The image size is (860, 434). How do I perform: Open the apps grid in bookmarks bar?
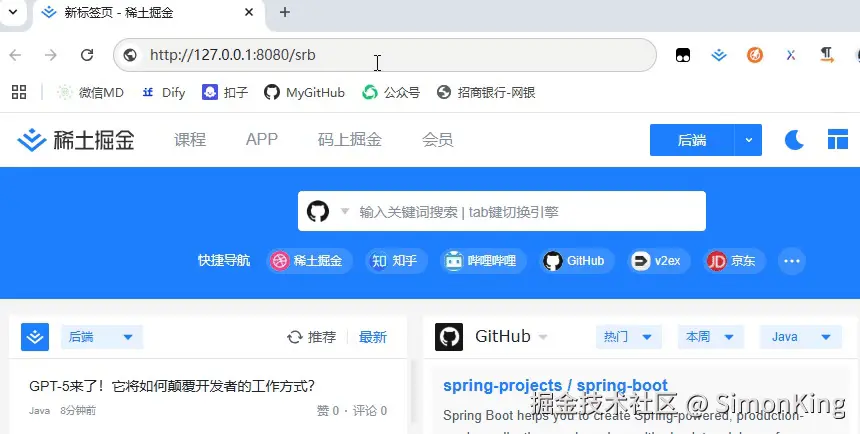(x=19, y=92)
